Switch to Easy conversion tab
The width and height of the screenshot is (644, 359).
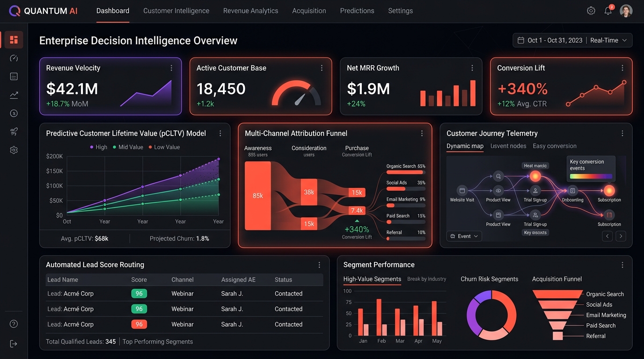pyautogui.click(x=555, y=146)
